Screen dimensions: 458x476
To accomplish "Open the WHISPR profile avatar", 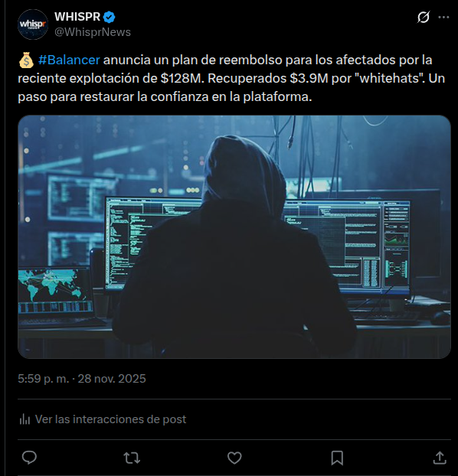I will coord(32,24).
